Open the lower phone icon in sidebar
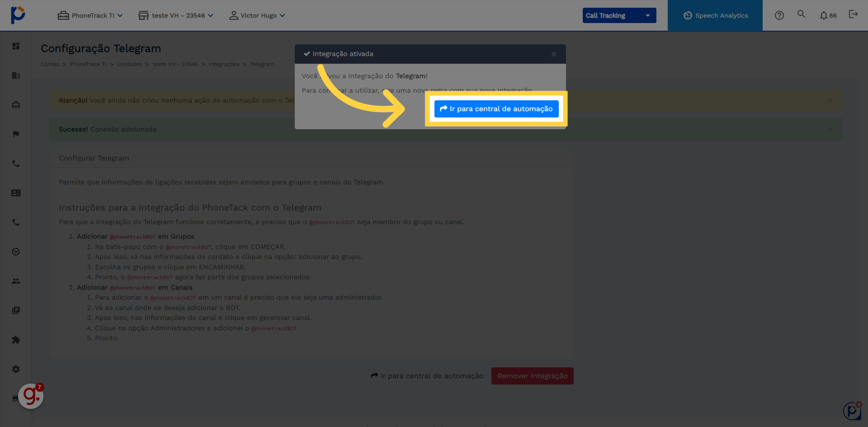The width and height of the screenshot is (868, 427). coord(16,222)
